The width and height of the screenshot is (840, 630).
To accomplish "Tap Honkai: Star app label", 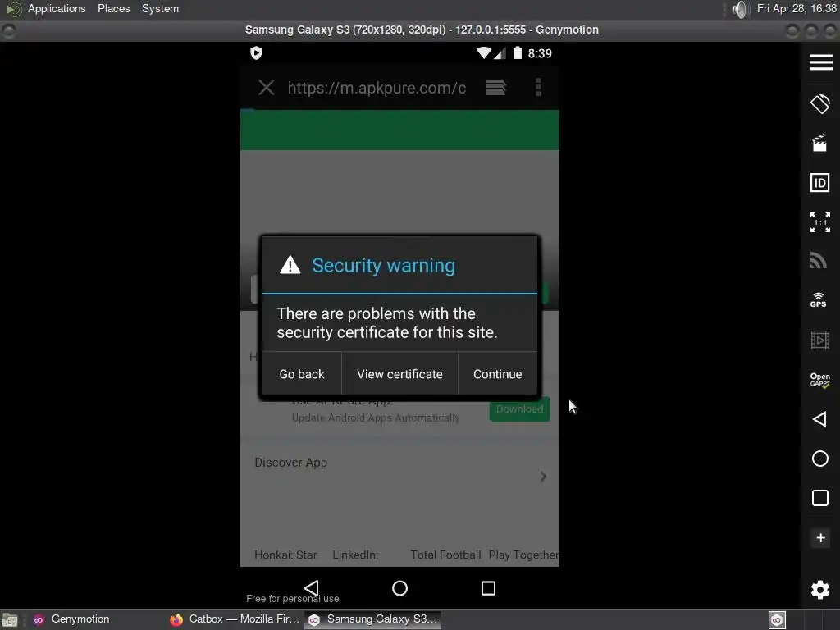I will (285, 555).
